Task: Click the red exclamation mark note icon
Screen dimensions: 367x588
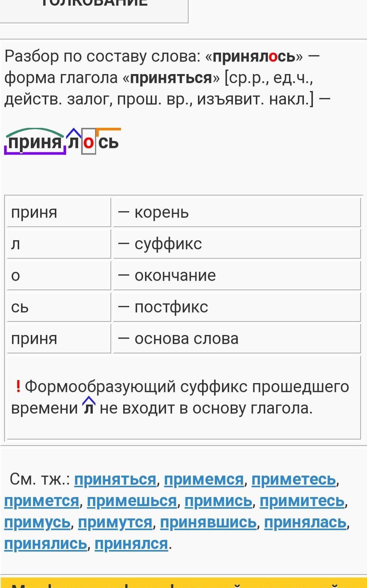Action: [18, 386]
